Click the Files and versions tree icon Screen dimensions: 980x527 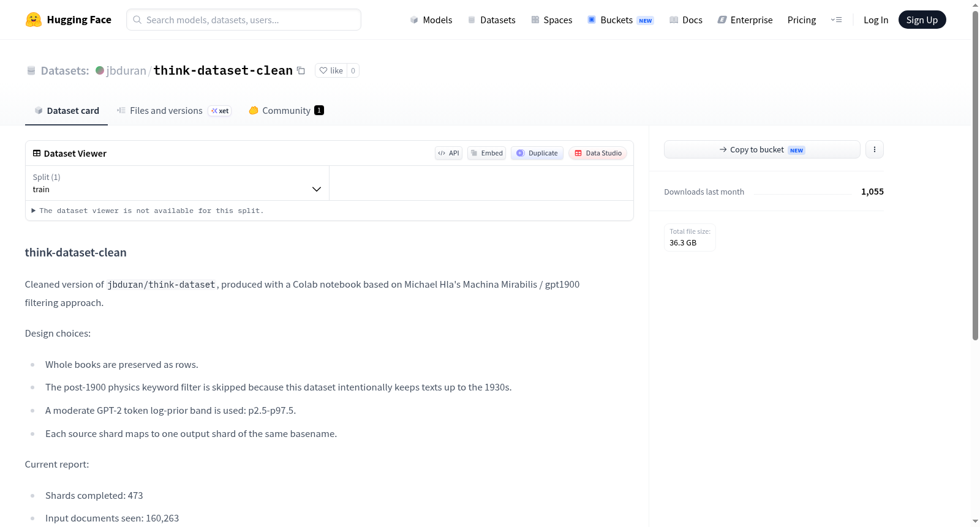point(121,110)
